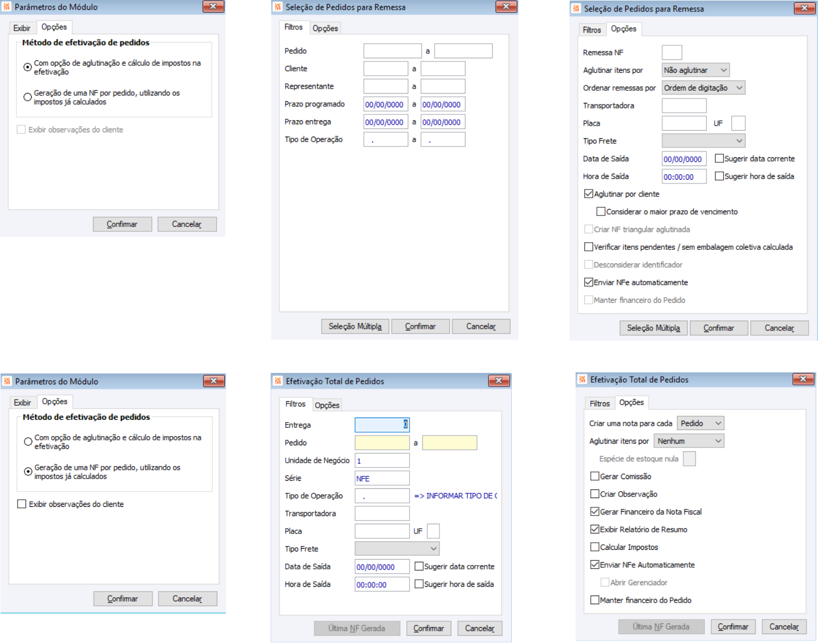Uncheck "Gerar Financeiro da Nota Fiscal"

(595, 512)
